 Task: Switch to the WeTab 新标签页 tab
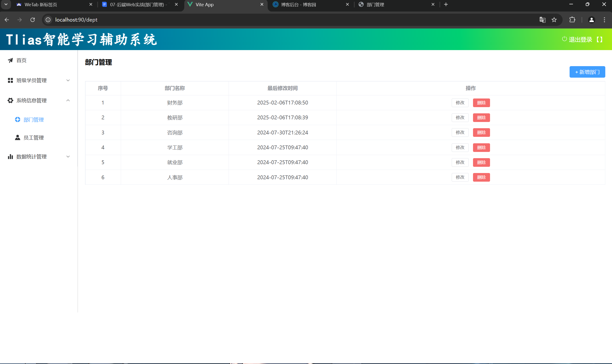pyautogui.click(x=41, y=5)
